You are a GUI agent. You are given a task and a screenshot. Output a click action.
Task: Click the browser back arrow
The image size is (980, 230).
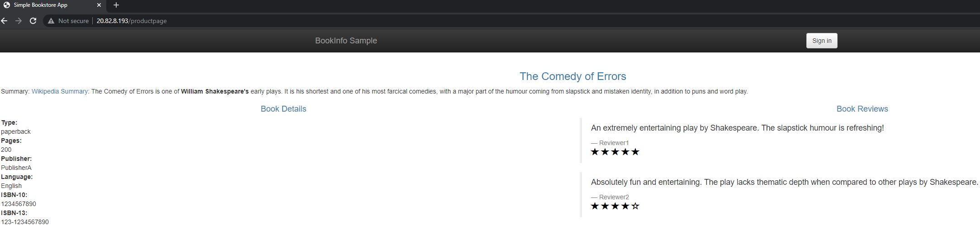4,21
